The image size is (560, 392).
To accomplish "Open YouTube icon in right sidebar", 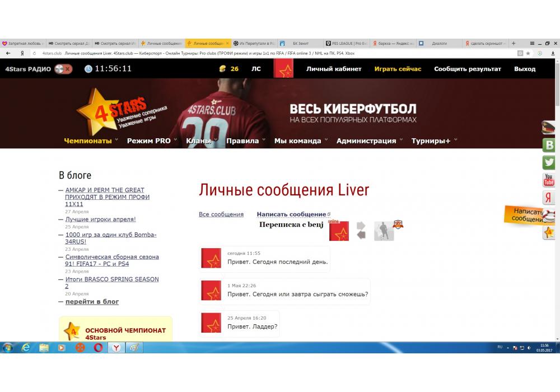I will tap(549, 180).
